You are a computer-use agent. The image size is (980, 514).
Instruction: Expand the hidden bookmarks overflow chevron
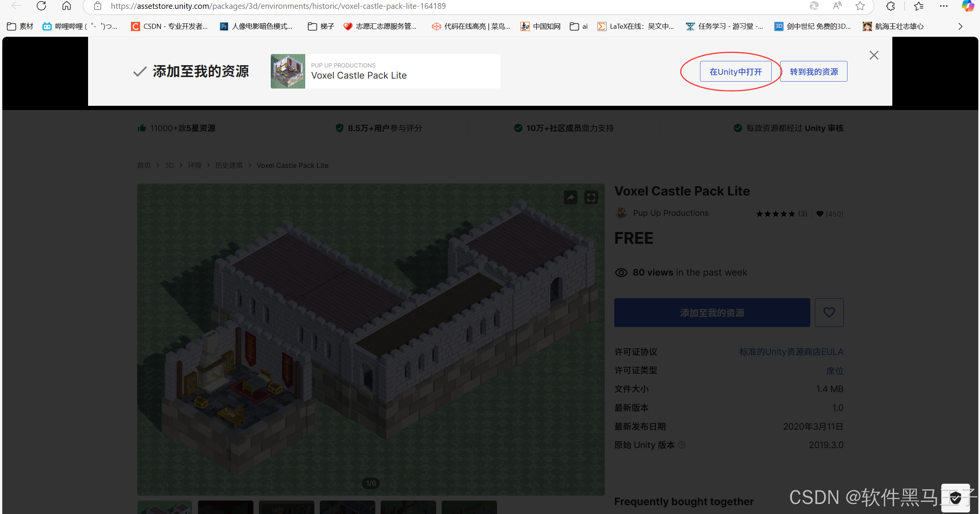[x=960, y=26]
